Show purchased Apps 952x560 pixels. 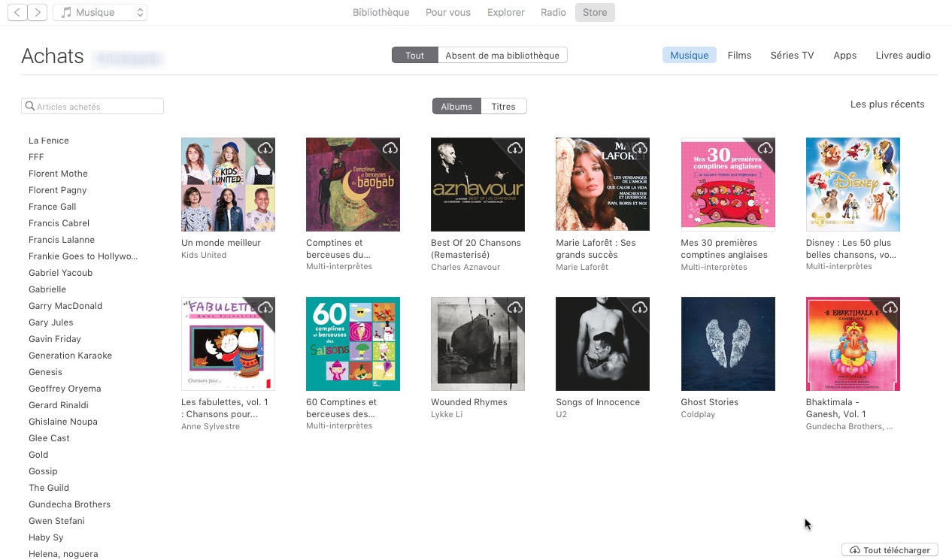point(845,55)
